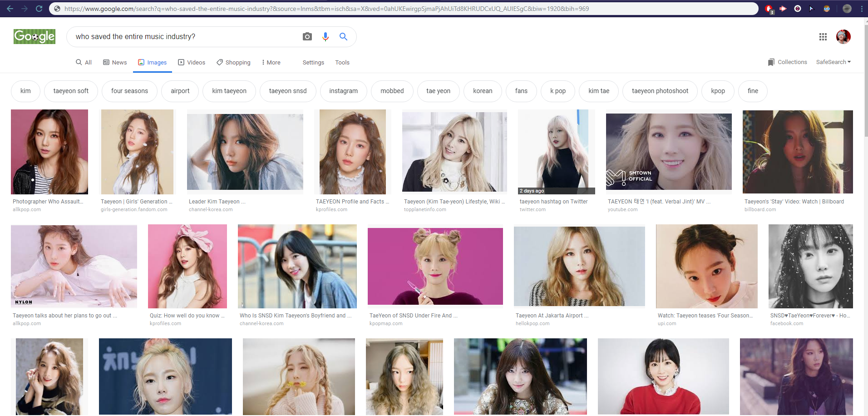The height and width of the screenshot is (416, 868).
Task: Switch to the Videos tab
Action: point(192,63)
